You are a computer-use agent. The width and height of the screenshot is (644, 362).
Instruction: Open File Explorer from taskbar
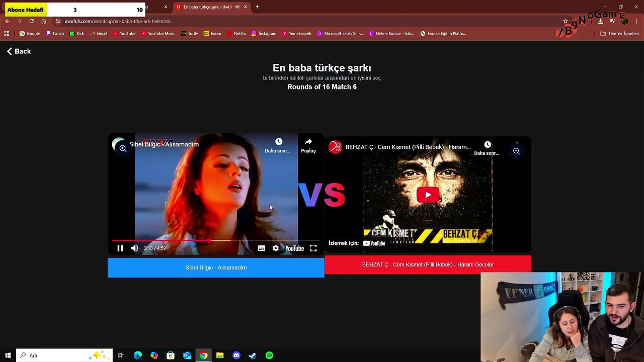click(220, 355)
